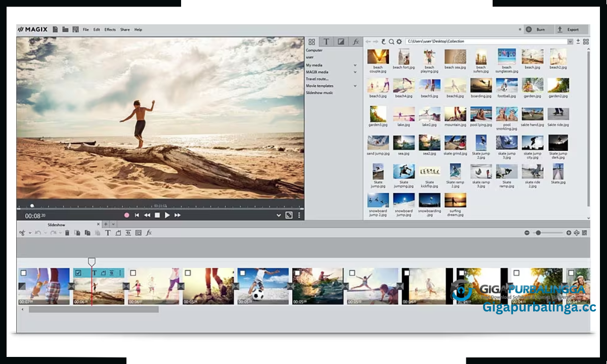This screenshot has width=607, height=364.
Task: Delete selected object with trash icon
Action: pyautogui.click(x=67, y=233)
